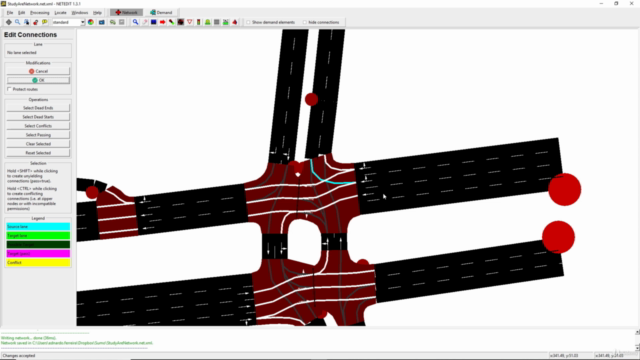Switch to move mode red arrow

pos(162,22)
